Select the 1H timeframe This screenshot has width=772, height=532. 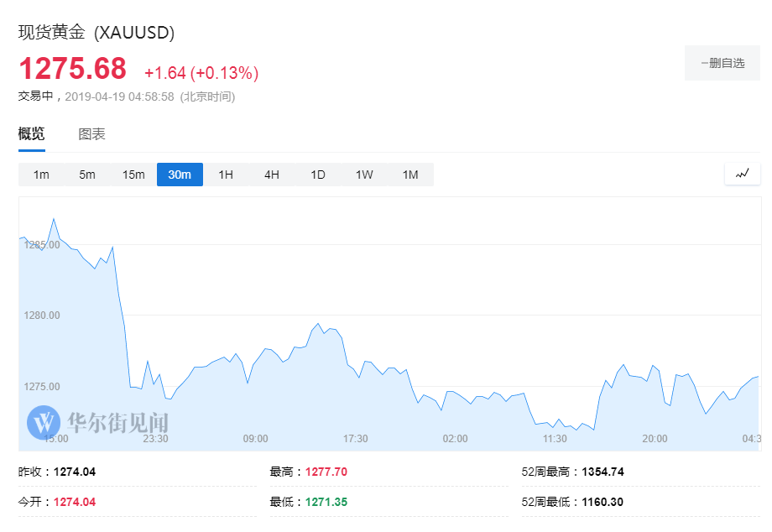[x=225, y=174]
